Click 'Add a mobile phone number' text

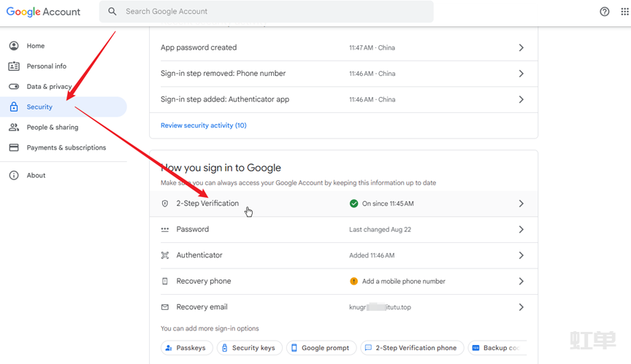[404, 282]
